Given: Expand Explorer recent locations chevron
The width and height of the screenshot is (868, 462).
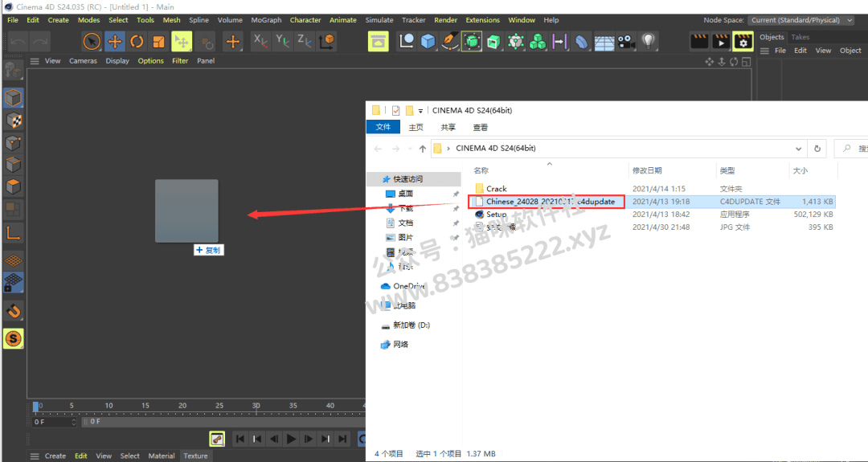Looking at the screenshot, I should tap(410, 149).
